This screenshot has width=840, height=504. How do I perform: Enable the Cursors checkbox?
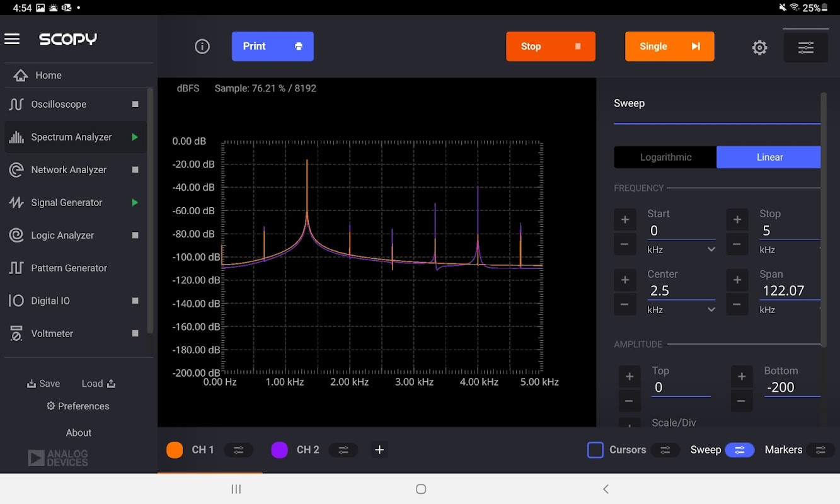coord(595,450)
